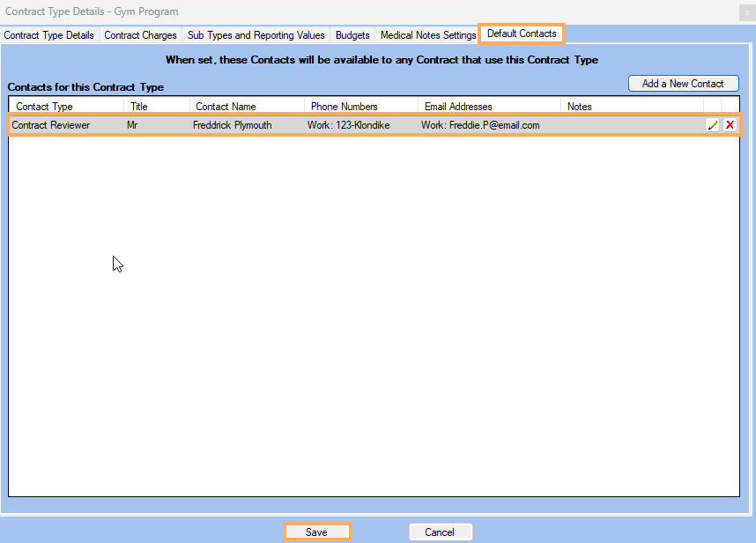Click the Phone Numbers column header
The image size is (756, 543).
tap(344, 106)
